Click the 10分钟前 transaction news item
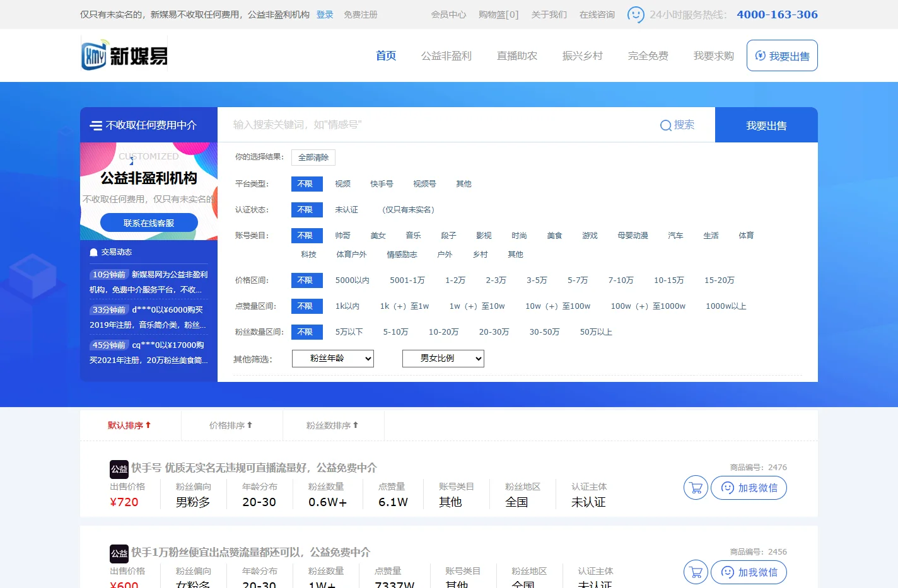This screenshot has width=898, height=588. [x=149, y=282]
